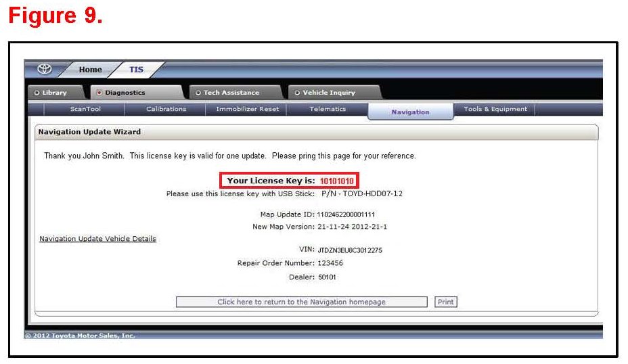Open the Navigation Update Vehicle Details link
Viewport: 628px width, 364px height.
tap(97, 239)
